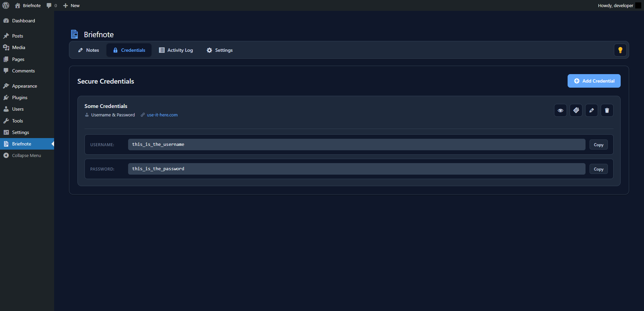Select the Activity Log tab
644x311 pixels.
(x=176, y=50)
